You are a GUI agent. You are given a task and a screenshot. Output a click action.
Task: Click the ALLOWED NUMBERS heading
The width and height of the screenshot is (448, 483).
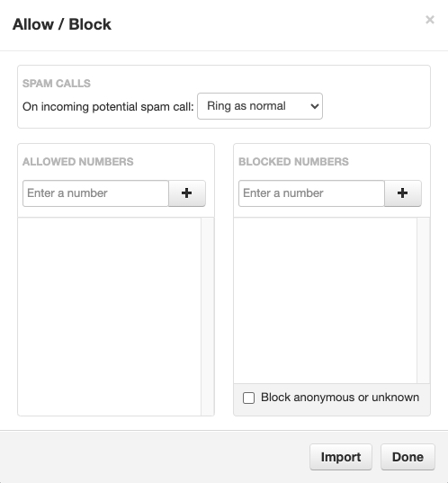pos(78,162)
